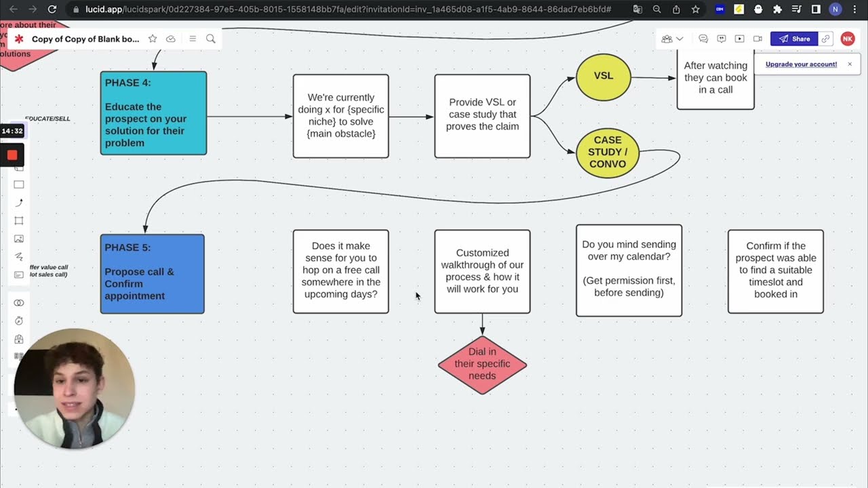The width and height of the screenshot is (868, 488).
Task: Toggle the browser side panel
Action: [816, 9]
